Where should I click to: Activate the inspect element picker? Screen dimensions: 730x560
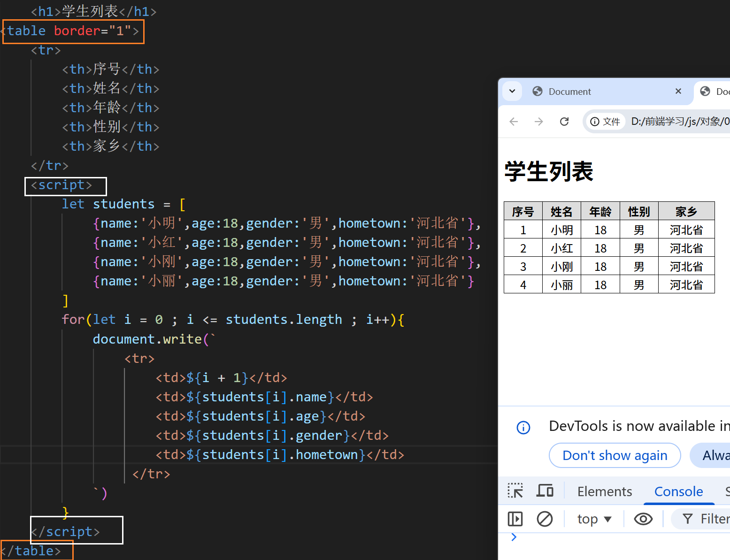click(x=515, y=491)
